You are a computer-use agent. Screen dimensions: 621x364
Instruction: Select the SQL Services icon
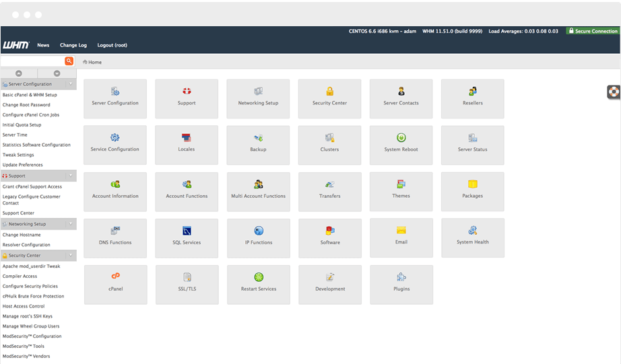(187, 231)
